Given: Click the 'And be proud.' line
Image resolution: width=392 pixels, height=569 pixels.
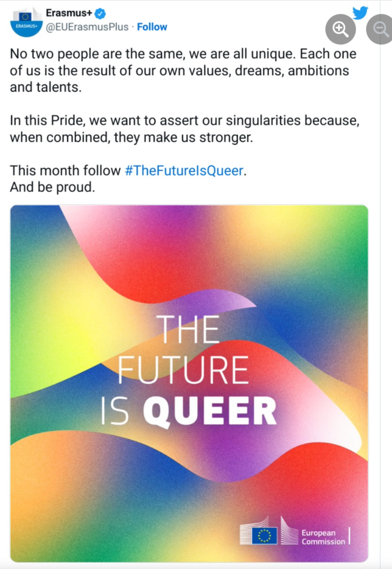Looking at the screenshot, I should tap(52, 187).
